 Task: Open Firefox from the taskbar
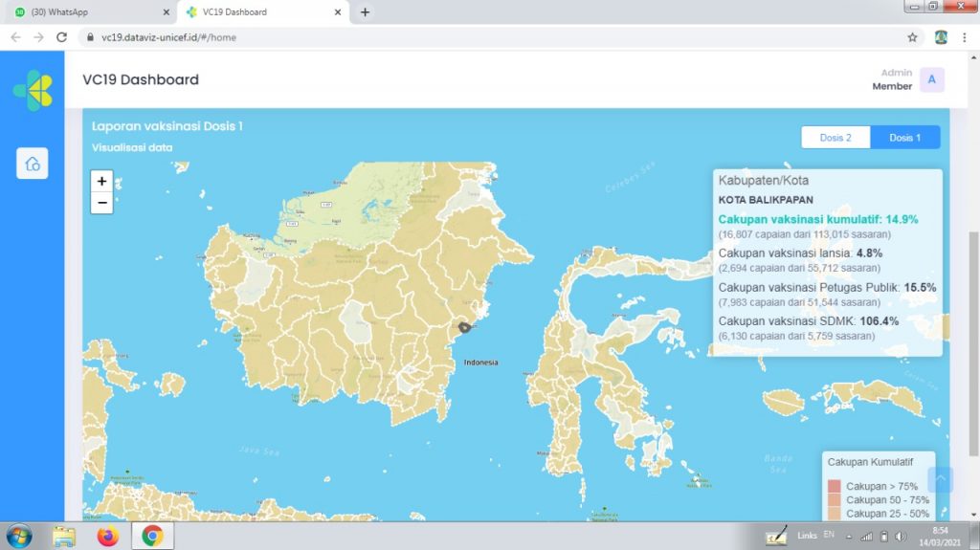(x=107, y=536)
